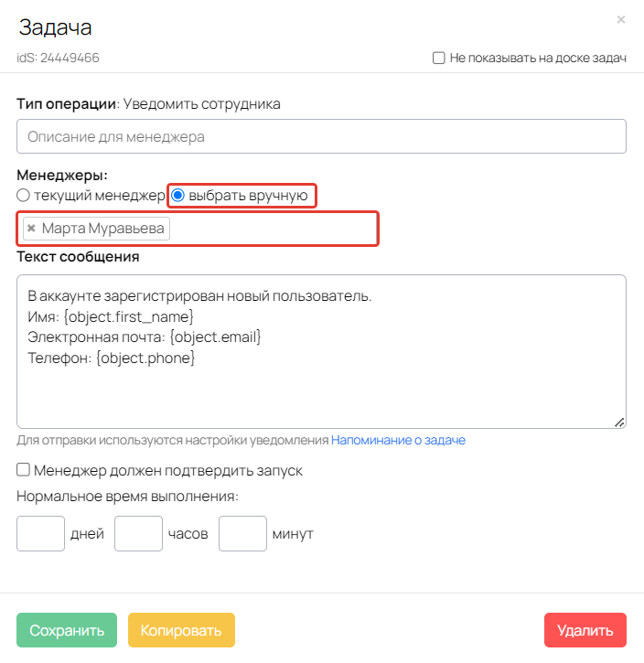The height and width of the screenshot is (663, 644).
Task: Select 'выбрать вручную' radio option
Action: pos(178,195)
